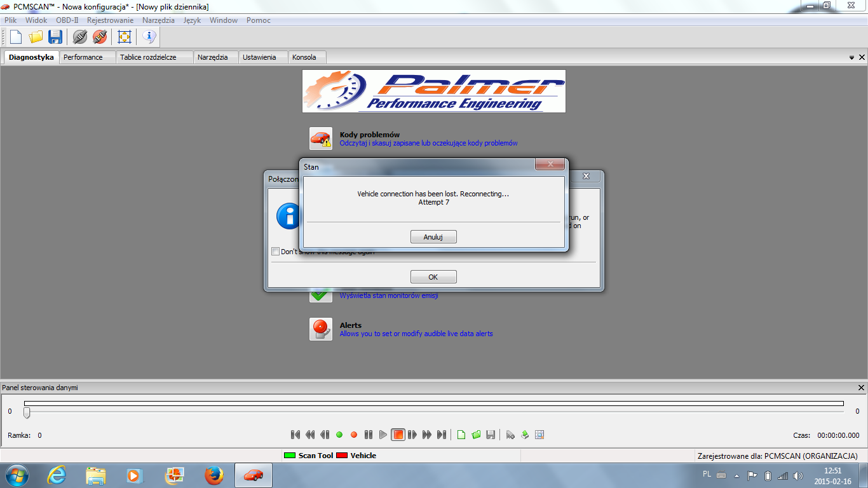Open the OBD-II menu
This screenshot has height=488, width=868.
(x=67, y=20)
